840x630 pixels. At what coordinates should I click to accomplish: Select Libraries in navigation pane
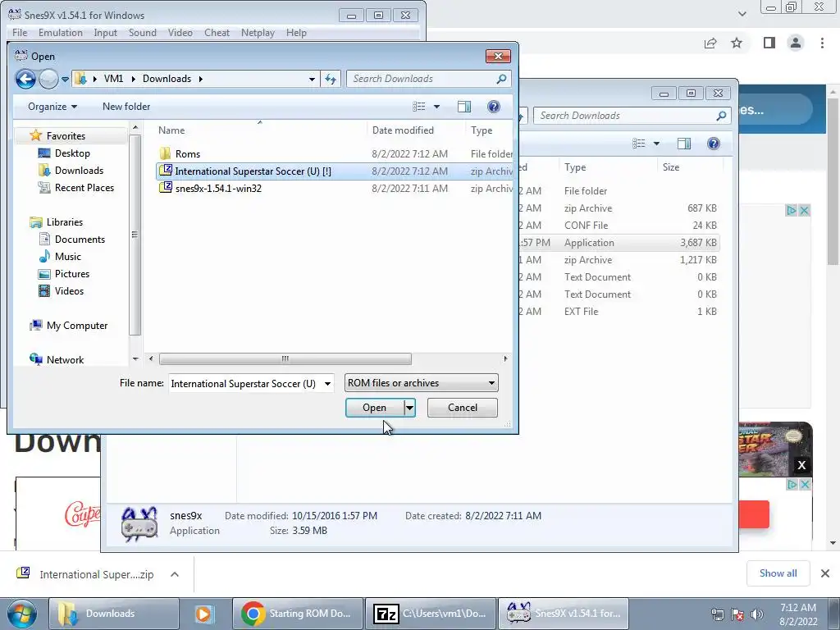coord(64,221)
